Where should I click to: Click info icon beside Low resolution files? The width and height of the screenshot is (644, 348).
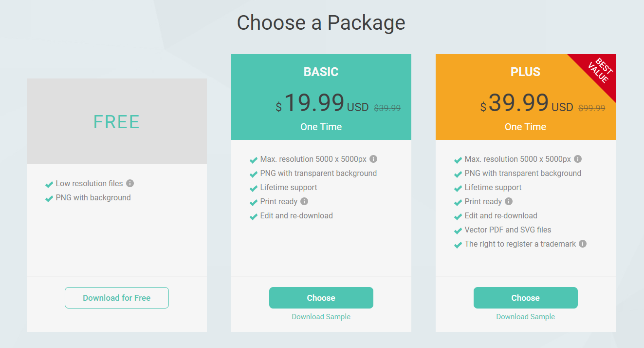click(x=130, y=183)
